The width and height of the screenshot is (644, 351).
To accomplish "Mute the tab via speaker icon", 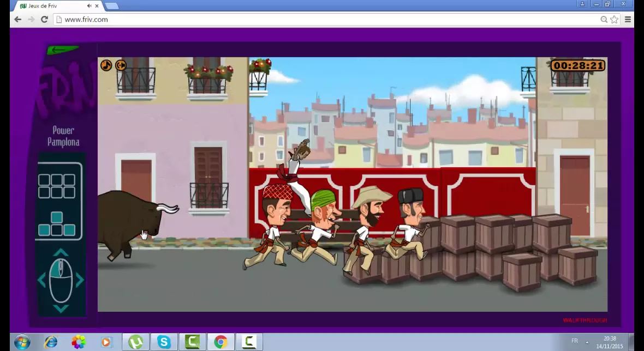I will point(89,6).
